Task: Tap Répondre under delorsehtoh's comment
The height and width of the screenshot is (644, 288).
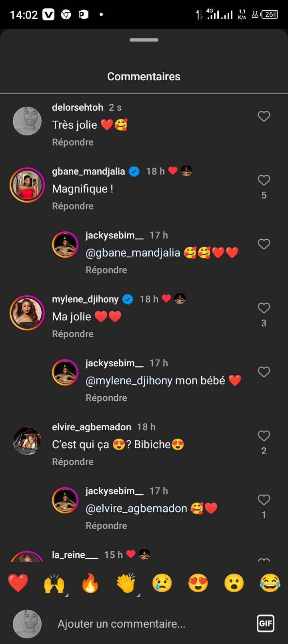Action: 73,142
